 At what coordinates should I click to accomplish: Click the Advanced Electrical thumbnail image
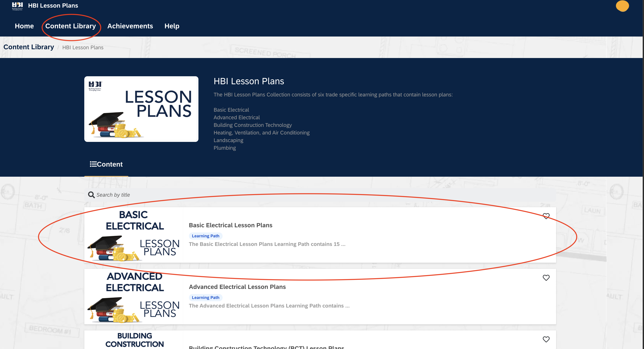tap(134, 297)
